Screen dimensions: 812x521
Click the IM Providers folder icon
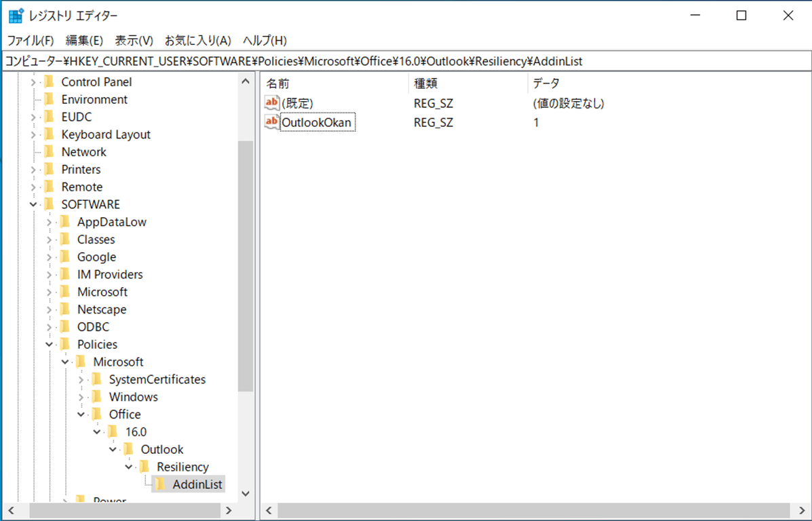click(65, 275)
